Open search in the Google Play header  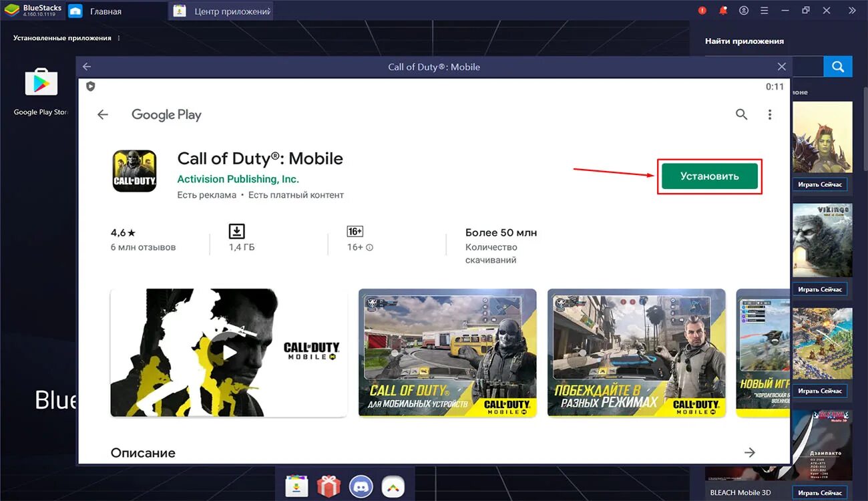point(741,114)
